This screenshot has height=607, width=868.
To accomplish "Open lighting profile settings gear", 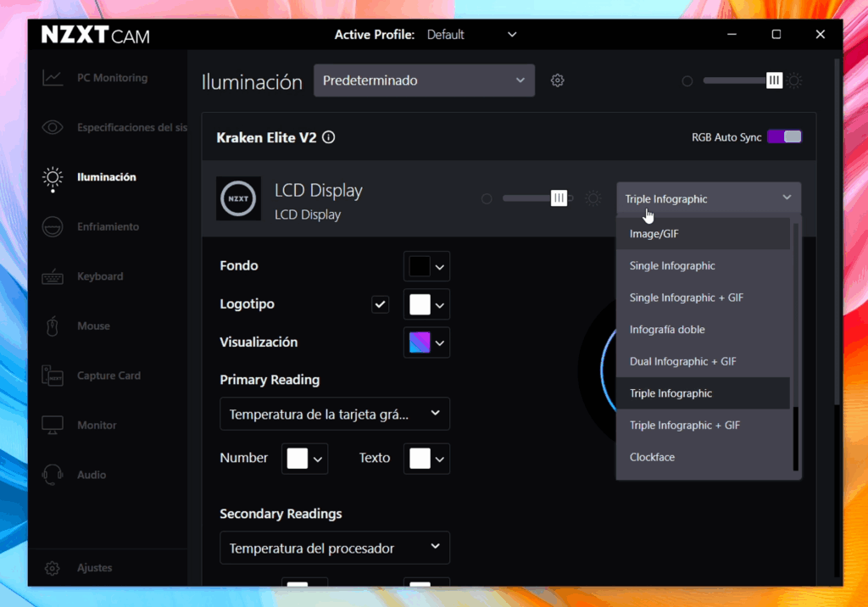I will 558,81.
